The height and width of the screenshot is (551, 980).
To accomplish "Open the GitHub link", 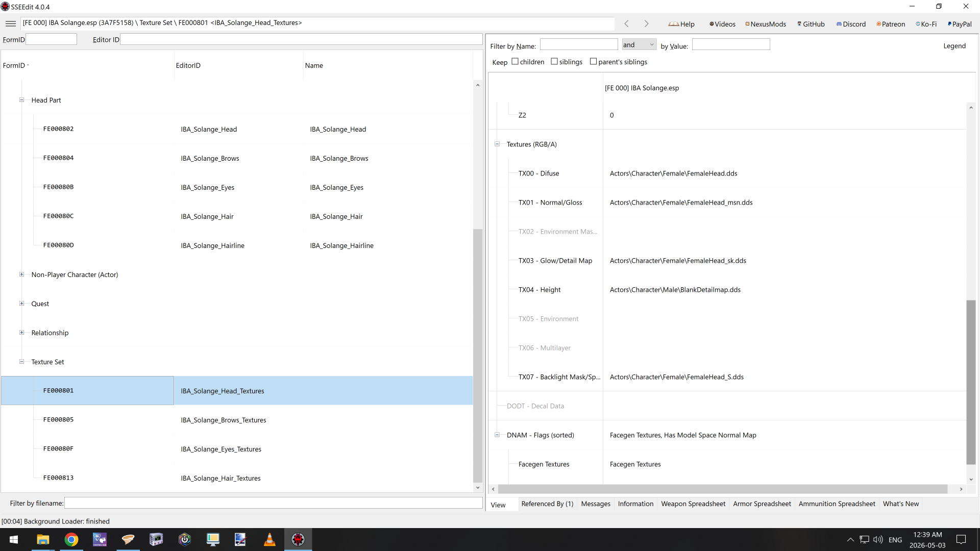I will click(811, 24).
